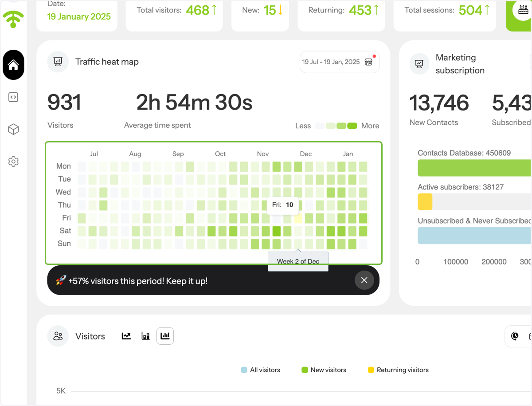
Task: Click the 'Fri: 10' tooltip
Action: (283, 205)
